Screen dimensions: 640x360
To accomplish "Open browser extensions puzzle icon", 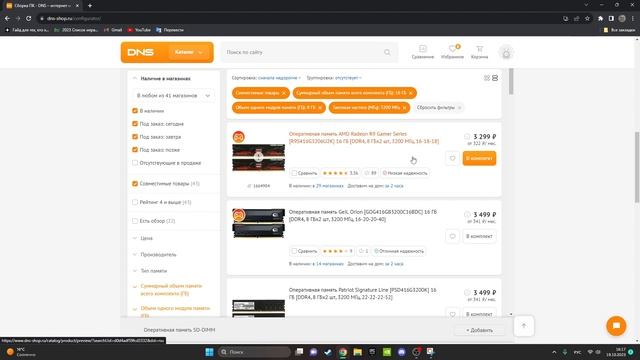I will pyautogui.click(x=600, y=18).
